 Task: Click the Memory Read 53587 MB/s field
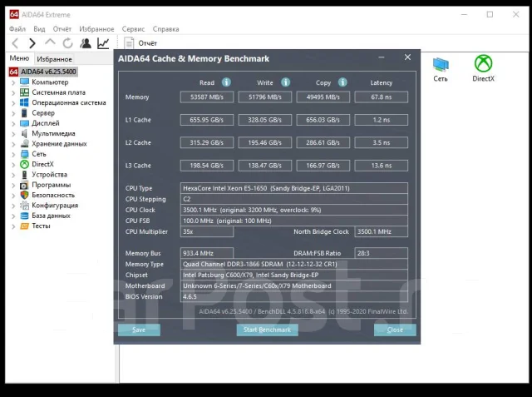click(207, 97)
